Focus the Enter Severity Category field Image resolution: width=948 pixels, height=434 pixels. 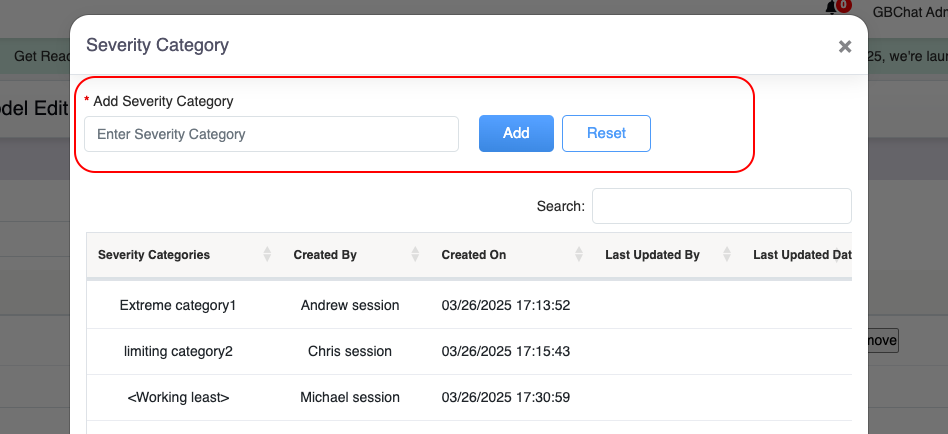coord(271,134)
